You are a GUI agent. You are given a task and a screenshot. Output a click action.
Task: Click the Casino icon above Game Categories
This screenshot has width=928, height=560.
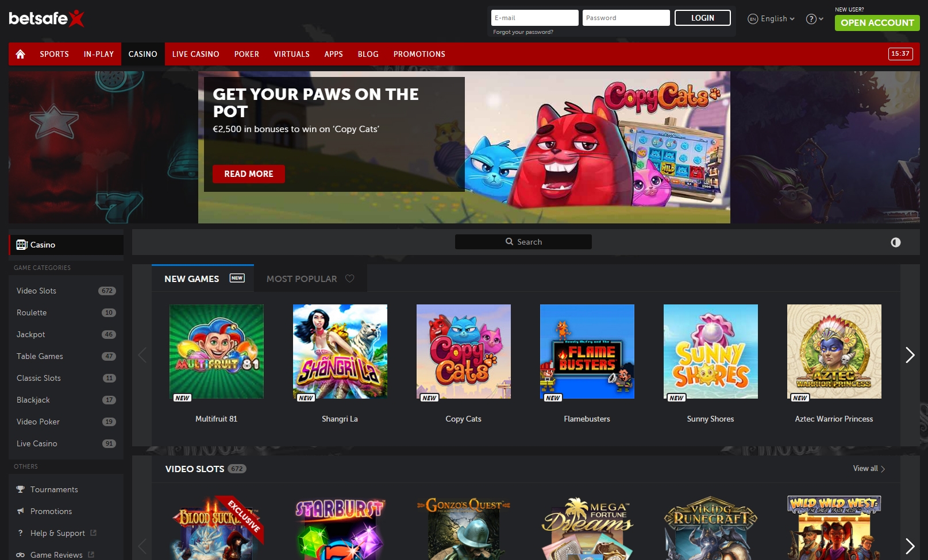click(21, 245)
